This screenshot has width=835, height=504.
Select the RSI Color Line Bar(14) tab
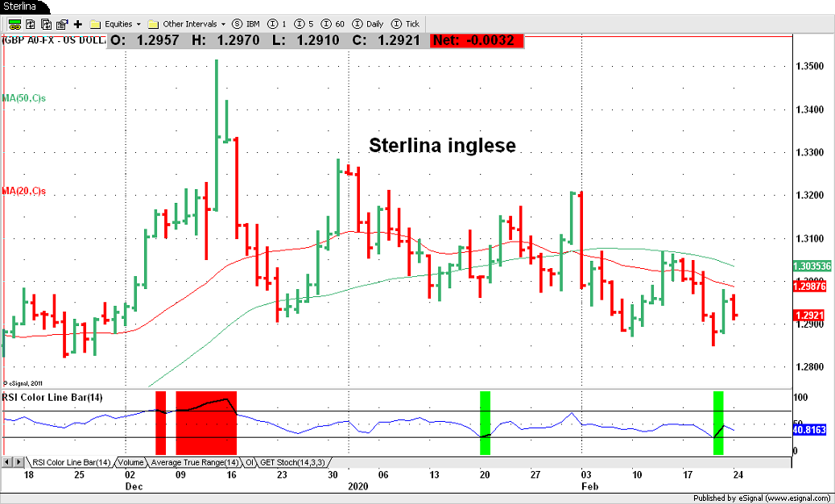point(71,462)
